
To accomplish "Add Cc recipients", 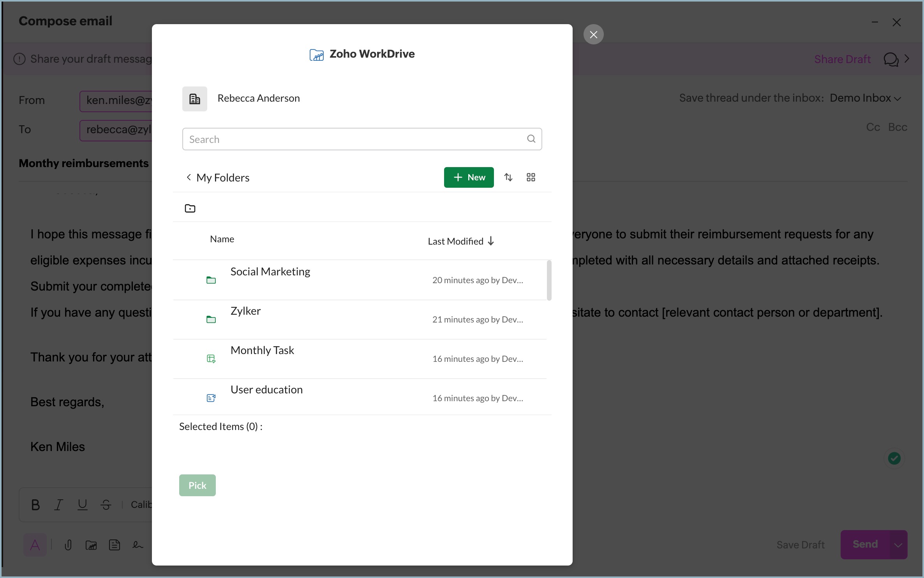I will coord(873,127).
